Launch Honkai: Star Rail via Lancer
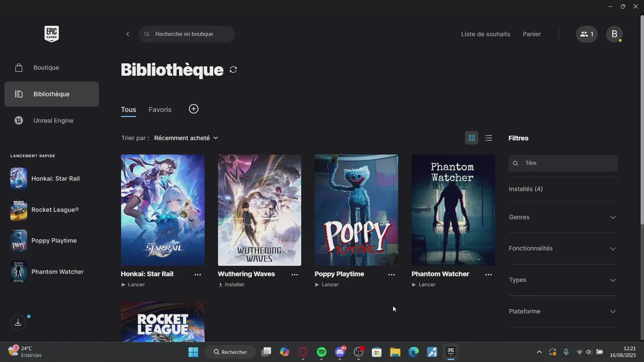The width and height of the screenshot is (644, 362). 133,285
